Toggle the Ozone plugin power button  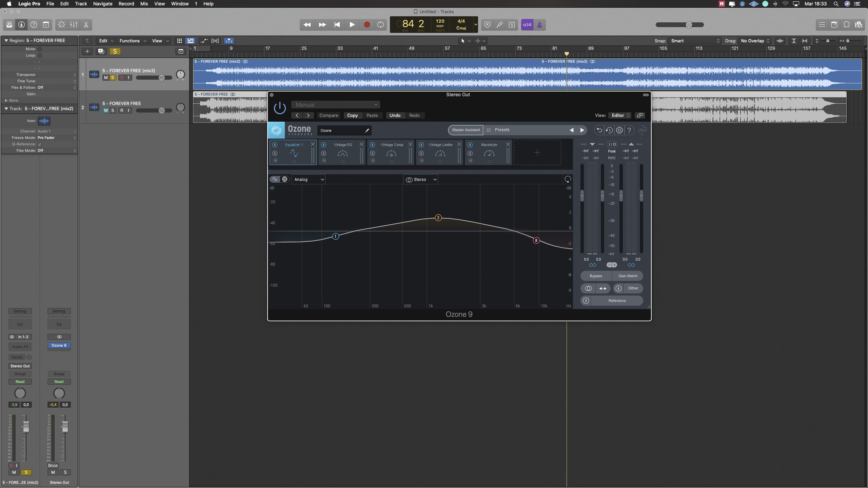(x=280, y=108)
